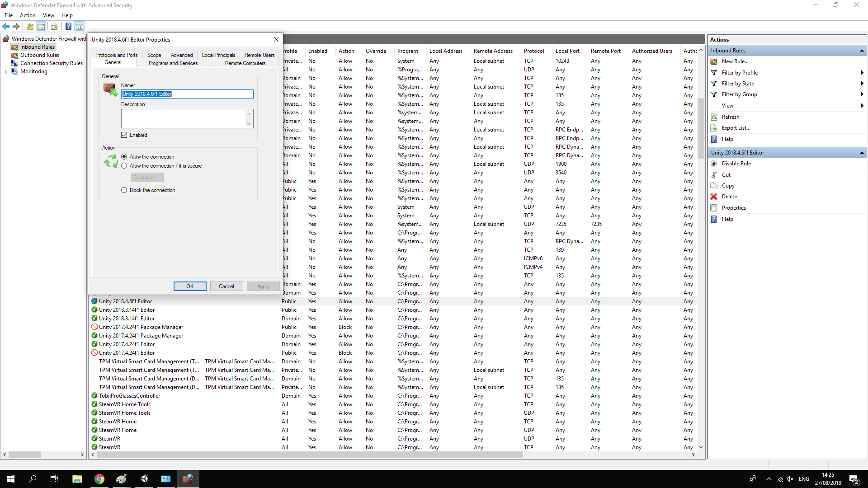Collapse the Inbound Rules actions section
The height and width of the screenshot is (488, 868).
[x=862, y=51]
